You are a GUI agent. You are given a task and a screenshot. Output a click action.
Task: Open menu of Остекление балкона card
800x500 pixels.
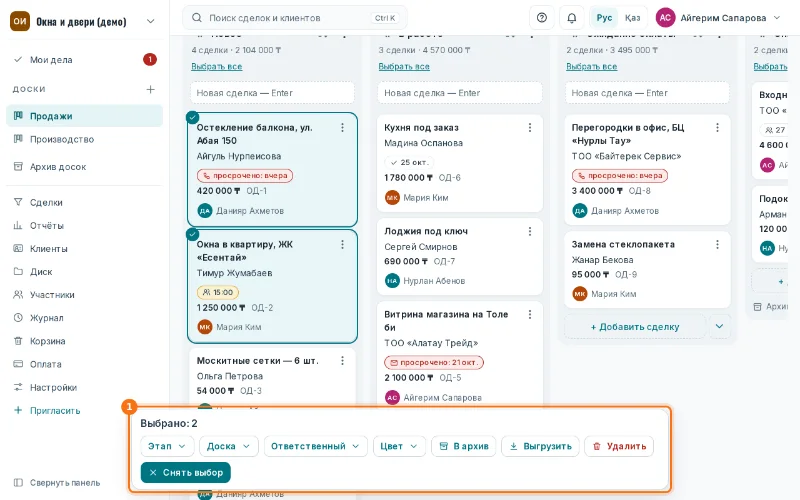click(342, 128)
